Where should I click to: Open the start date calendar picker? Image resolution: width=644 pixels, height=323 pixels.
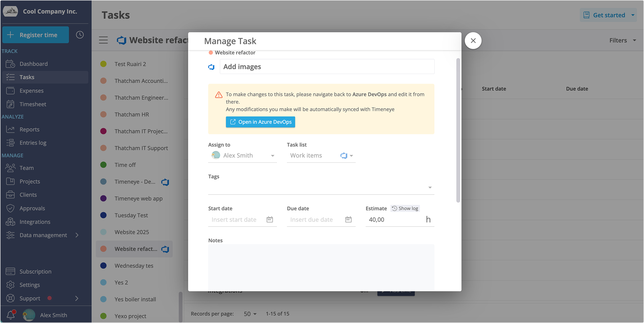point(269,219)
